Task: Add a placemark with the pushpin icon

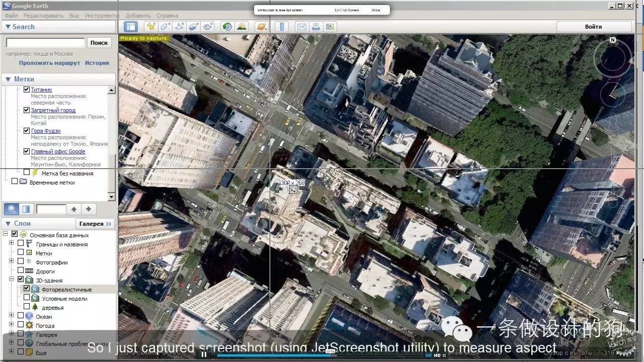Action: pos(150,27)
